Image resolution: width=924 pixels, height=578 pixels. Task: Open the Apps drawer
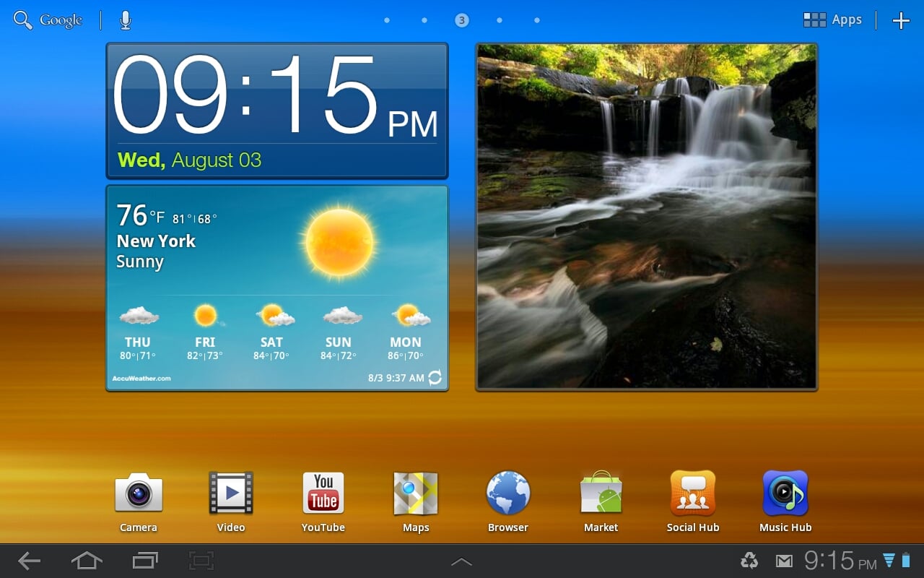[x=832, y=20]
